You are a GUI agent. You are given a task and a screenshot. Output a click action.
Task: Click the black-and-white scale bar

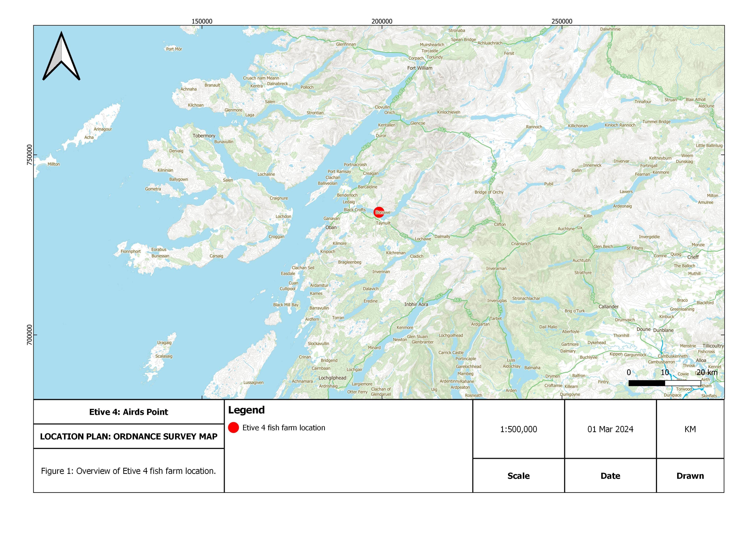[x=665, y=383]
